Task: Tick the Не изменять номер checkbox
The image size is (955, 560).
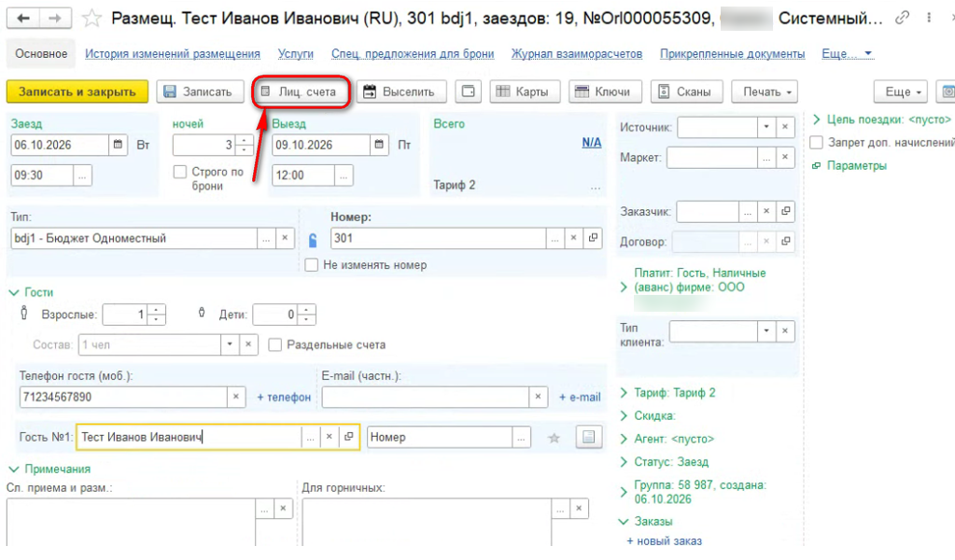Action: (311, 265)
